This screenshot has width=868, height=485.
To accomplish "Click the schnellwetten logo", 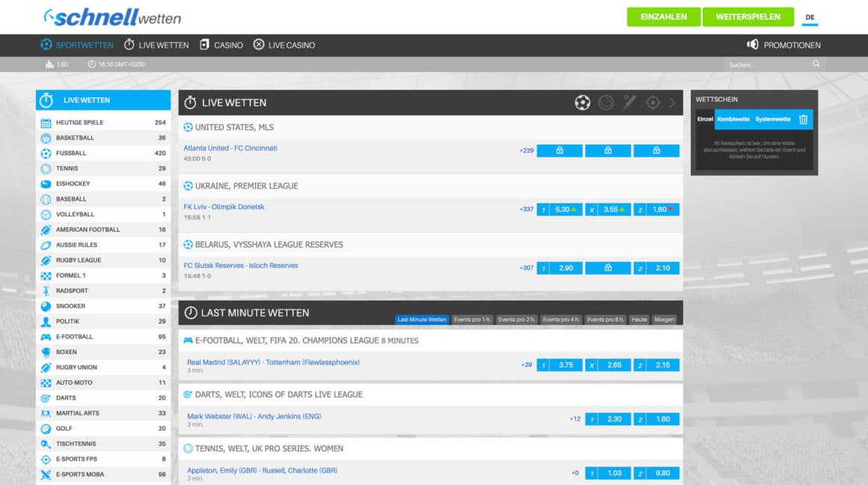I will click(112, 17).
